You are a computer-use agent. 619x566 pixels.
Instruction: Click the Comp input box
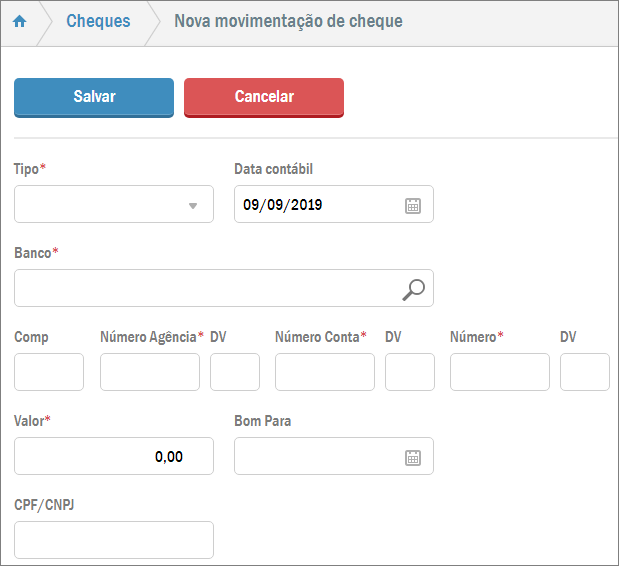(x=49, y=372)
